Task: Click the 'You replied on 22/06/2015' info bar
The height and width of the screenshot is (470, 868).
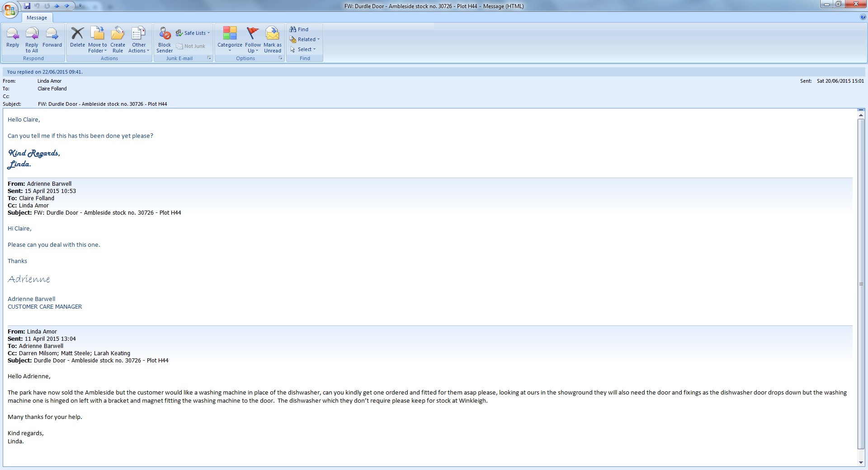Action: point(434,72)
